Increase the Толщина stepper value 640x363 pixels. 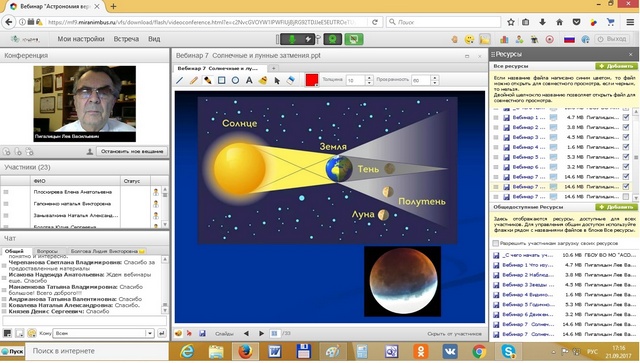point(369,78)
